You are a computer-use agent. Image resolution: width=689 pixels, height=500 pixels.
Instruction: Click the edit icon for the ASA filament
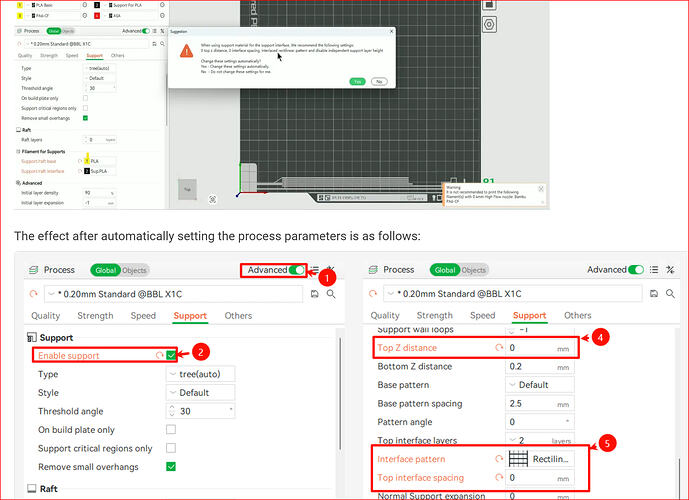[x=162, y=15]
